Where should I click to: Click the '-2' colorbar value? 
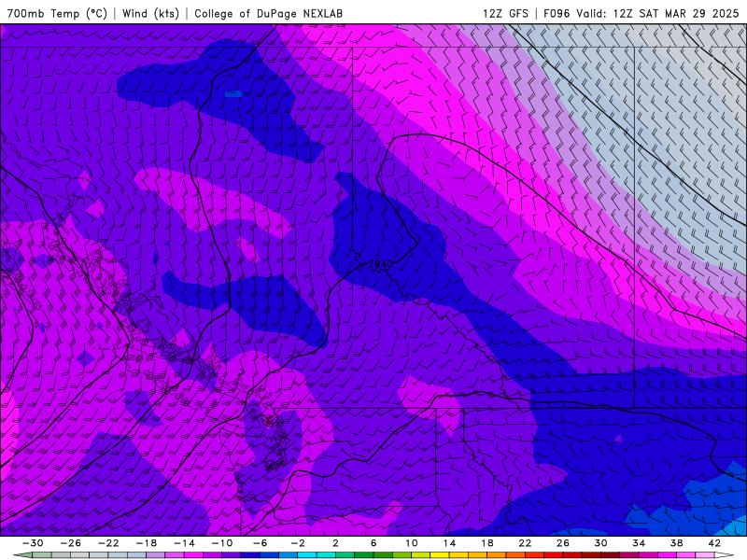click(x=298, y=543)
